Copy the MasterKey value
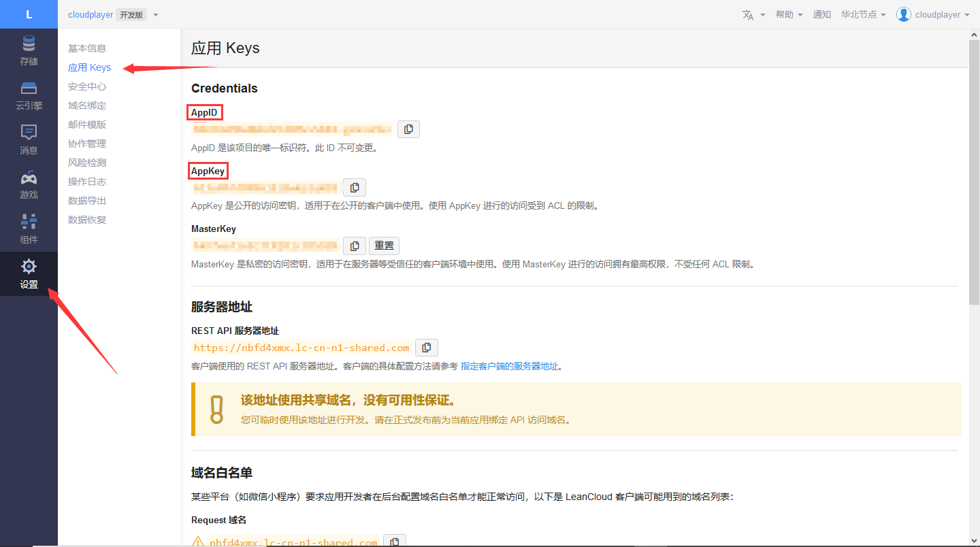This screenshot has height=547, width=980. coord(355,246)
